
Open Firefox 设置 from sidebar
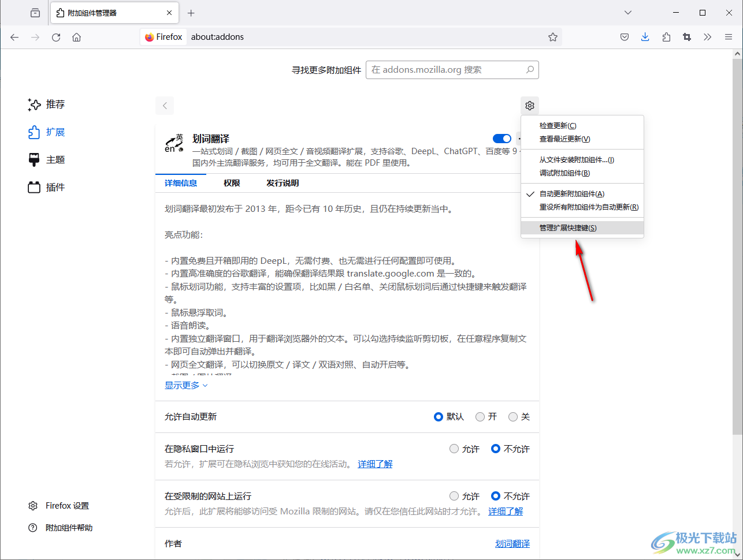pos(59,506)
